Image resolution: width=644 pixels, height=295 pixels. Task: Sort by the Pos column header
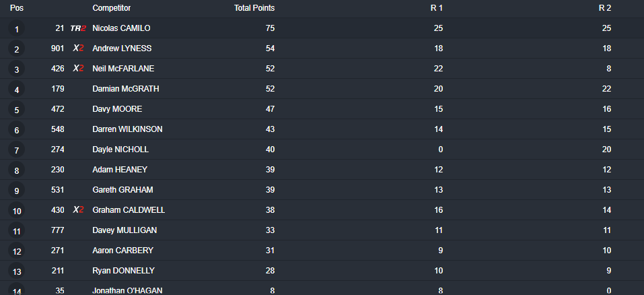[x=16, y=8]
